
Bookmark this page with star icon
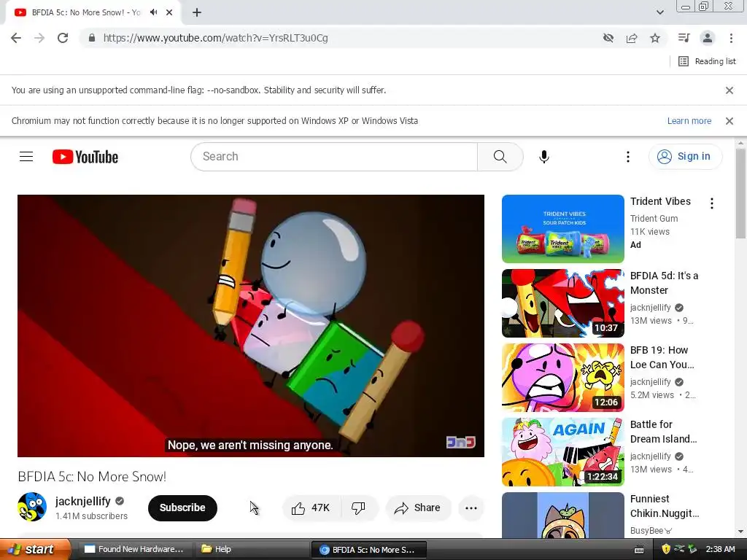coord(655,38)
